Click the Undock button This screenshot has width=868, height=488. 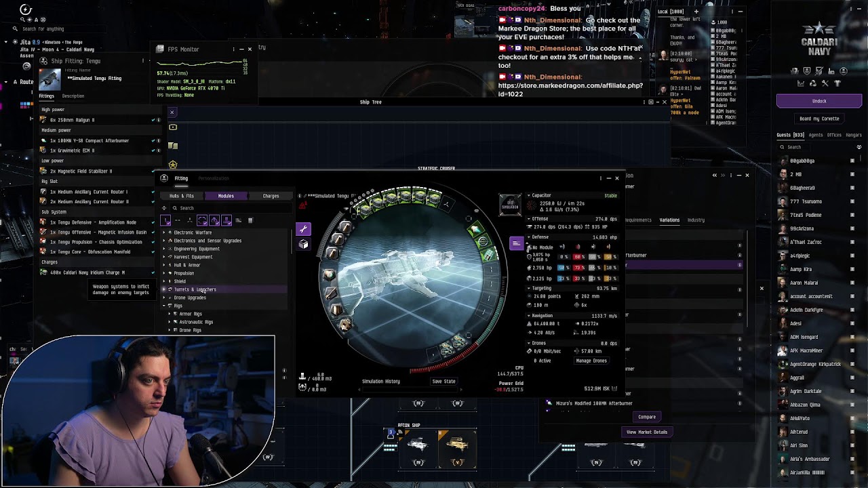click(x=819, y=101)
